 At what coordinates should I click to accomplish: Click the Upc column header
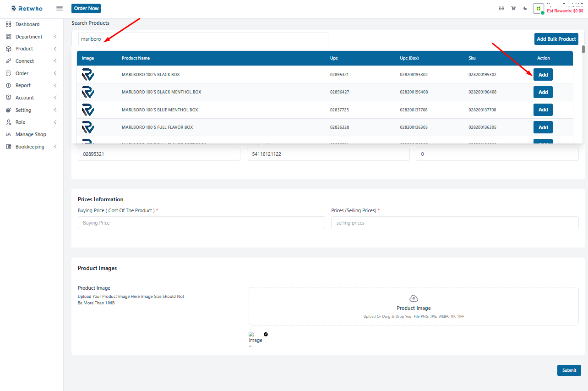[334, 58]
